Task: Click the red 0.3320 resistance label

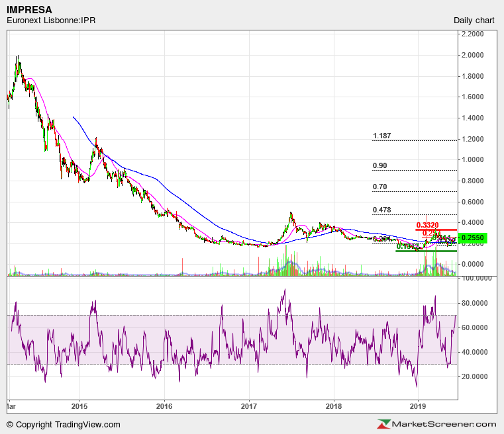Action: point(427,226)
